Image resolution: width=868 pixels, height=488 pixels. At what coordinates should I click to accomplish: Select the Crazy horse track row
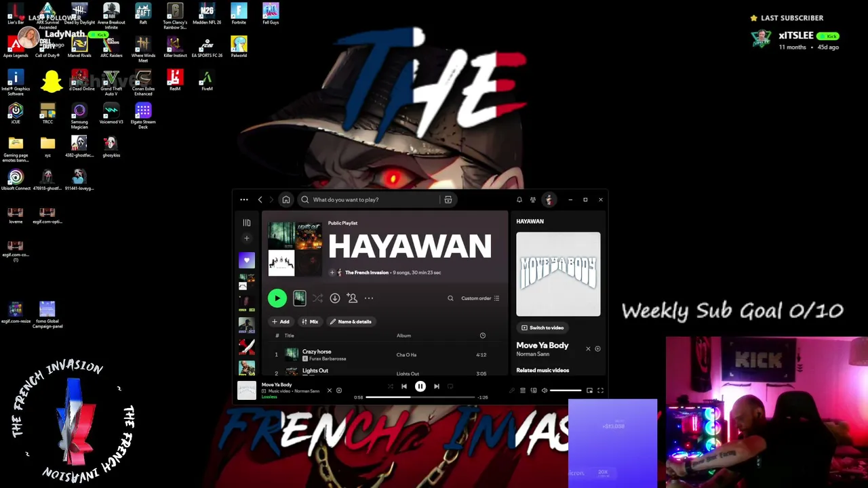coord(386,354)
